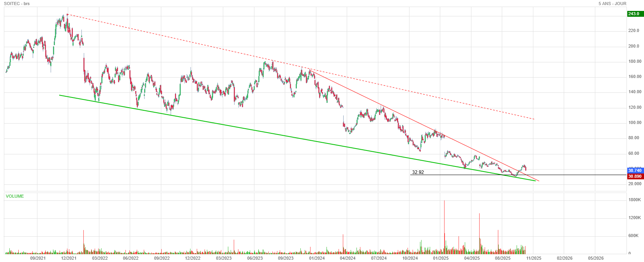Click the 5 ANS - JOUR period label

coord(612,4)
